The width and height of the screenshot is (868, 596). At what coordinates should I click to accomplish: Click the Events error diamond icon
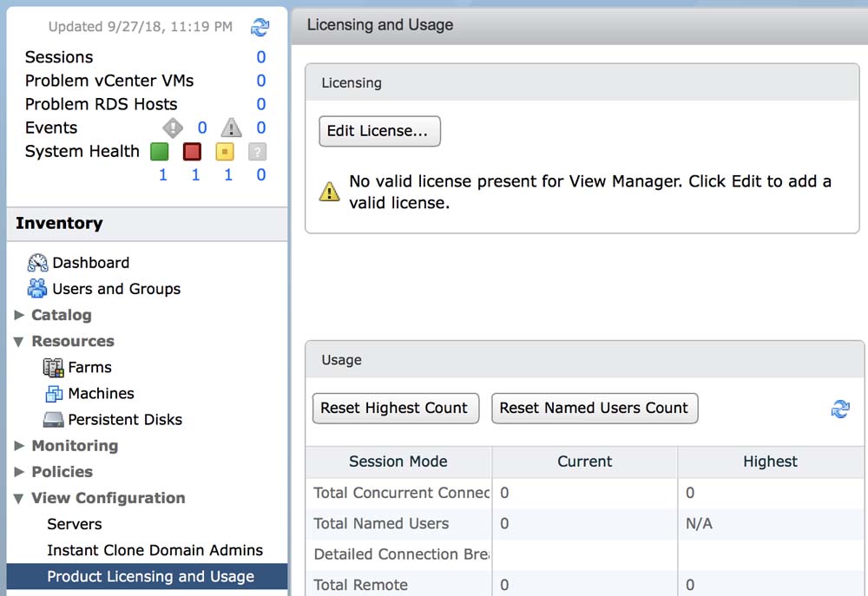(173, 128)
